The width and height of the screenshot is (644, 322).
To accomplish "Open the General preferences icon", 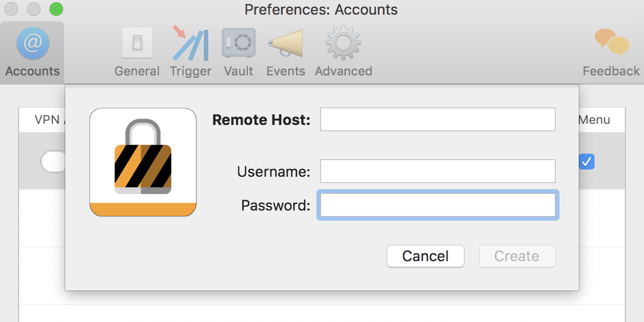I will [137, 43].
